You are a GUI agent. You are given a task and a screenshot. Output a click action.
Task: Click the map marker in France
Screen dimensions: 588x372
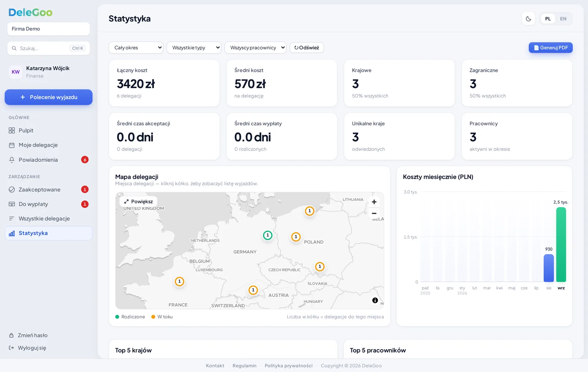(x=179, y=282)
